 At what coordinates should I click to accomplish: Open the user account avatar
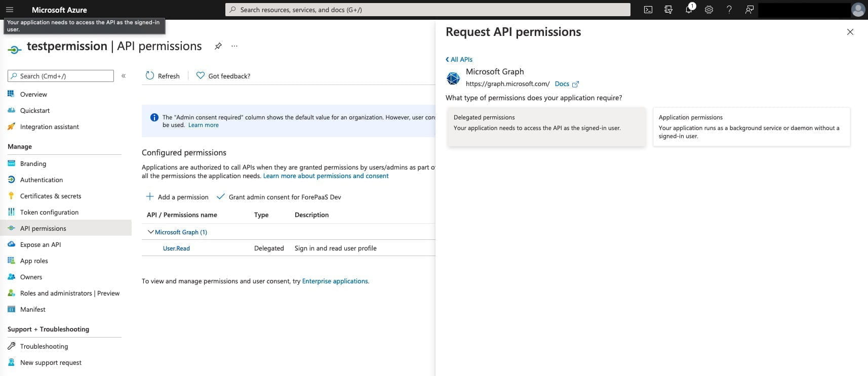(x=858, y=10)
